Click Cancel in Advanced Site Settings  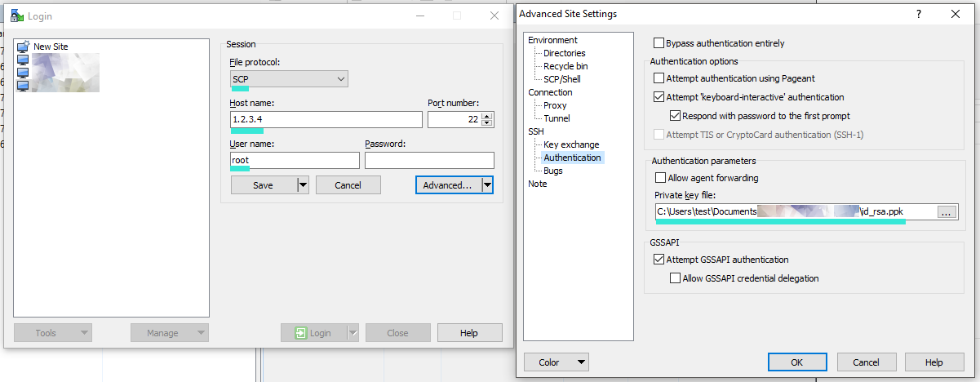[865, 362]
